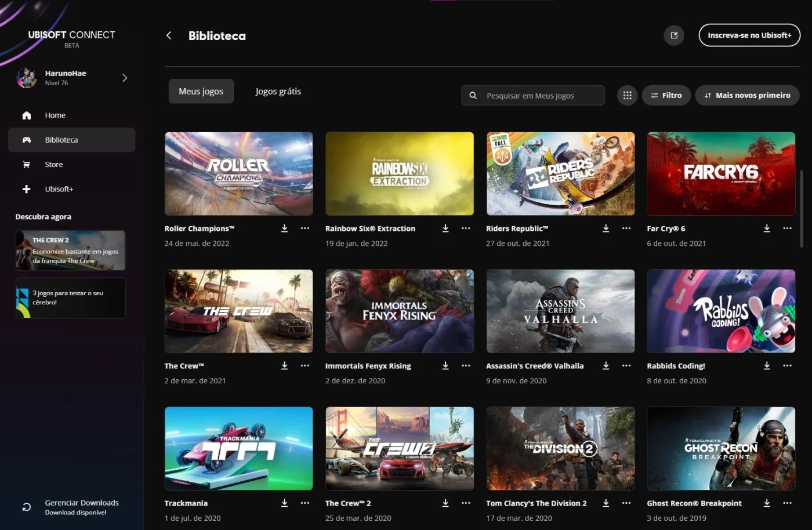Click the HarunoHae avatar picture
The height and width of the screenshot is (530, 812).
coord(27,78)
